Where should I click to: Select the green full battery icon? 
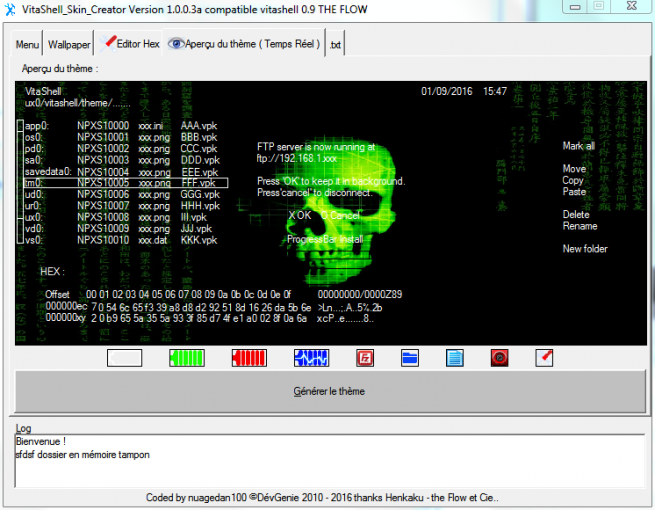pos(187,357)
